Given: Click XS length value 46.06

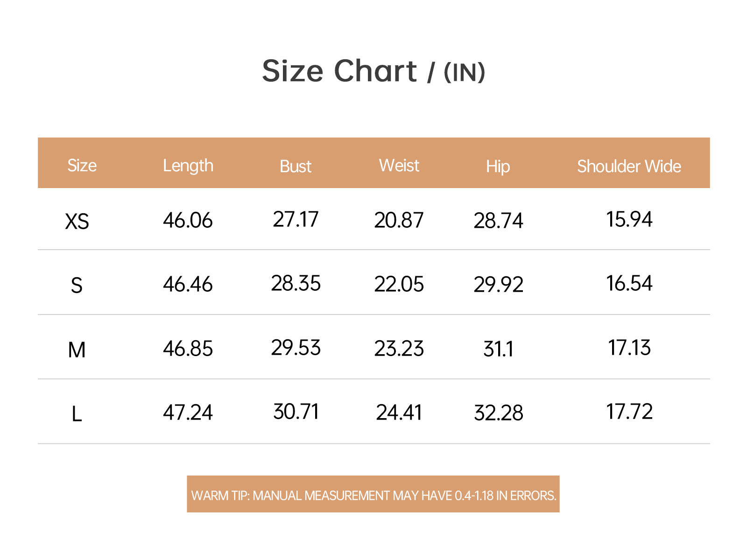Looking at the screenshot, I should pyautogui.click(x=188, y=220).
